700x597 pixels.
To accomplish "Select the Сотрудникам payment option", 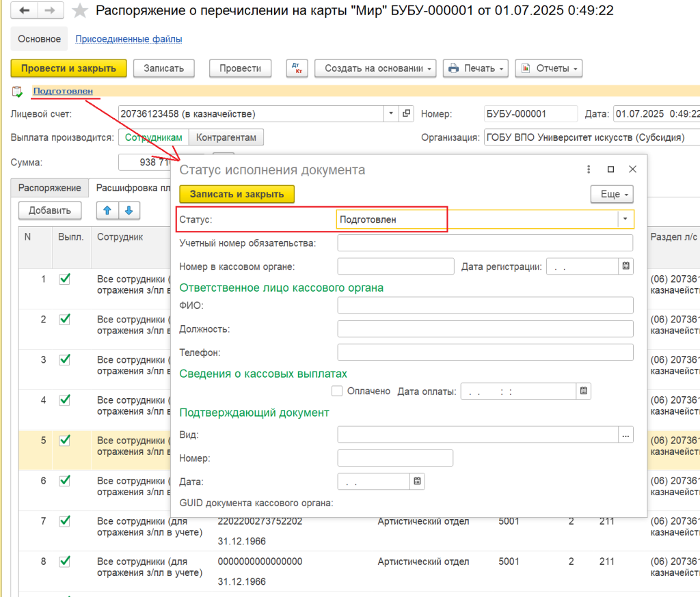I will click(154, 137).
